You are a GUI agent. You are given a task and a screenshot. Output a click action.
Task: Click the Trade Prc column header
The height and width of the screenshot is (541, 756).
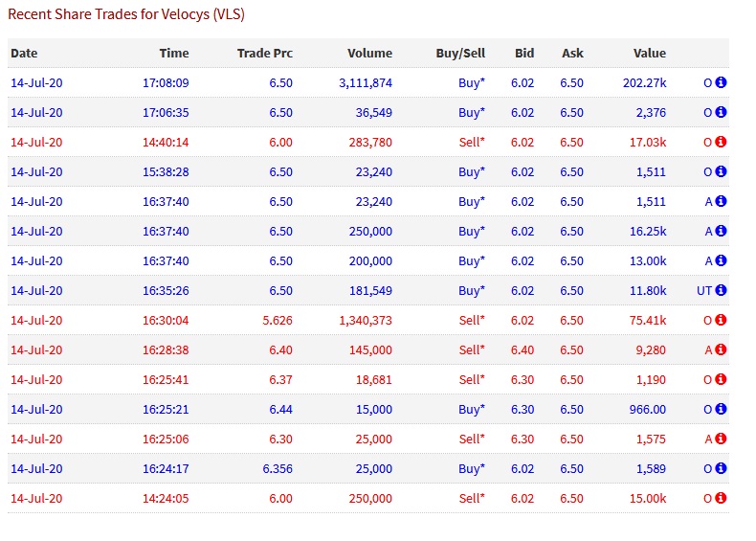click(264, 54)
